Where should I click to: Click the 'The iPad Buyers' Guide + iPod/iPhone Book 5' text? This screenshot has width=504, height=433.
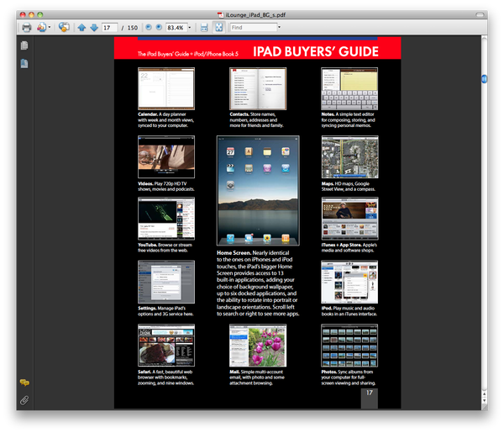point(188,54)
